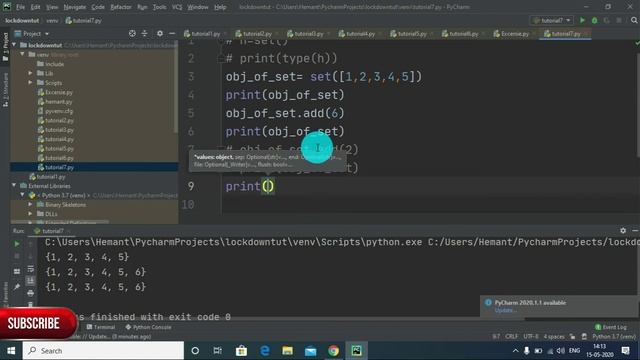Click volume speaker icon in tray
640x360 pixels.
click(561, 351)
